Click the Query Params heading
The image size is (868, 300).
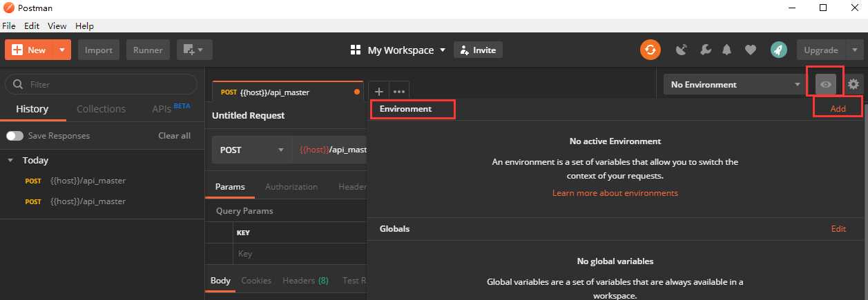[244, 211]
